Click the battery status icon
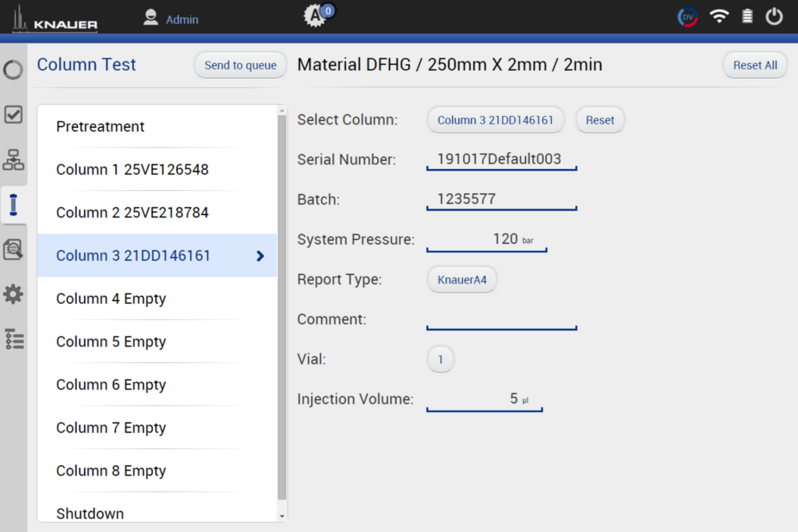Image resolution: width=798 pixels, height=532 pixels. 747,16
